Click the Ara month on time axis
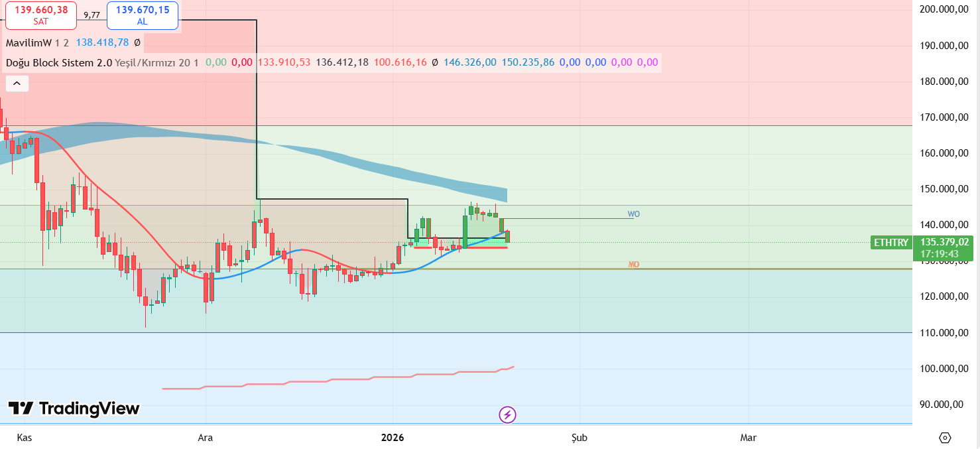This screenshot has width=980, height=449. coord(206,438)
